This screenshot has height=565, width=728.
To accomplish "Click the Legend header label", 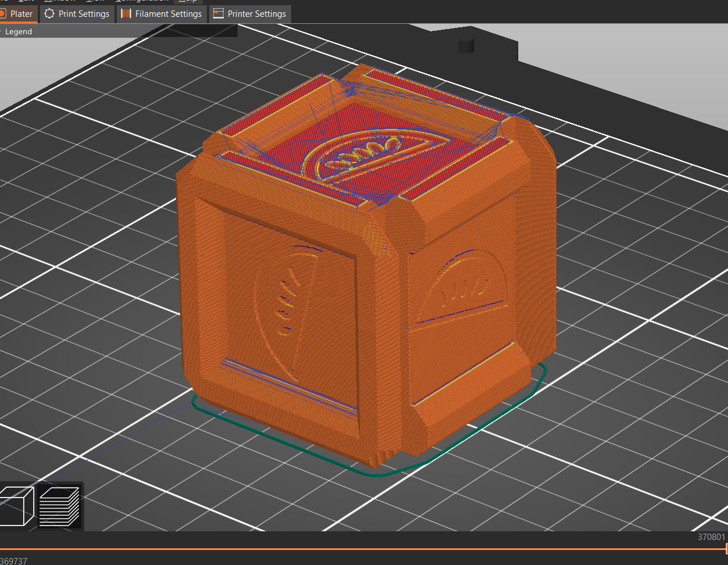I will click(x=19, y=31).
